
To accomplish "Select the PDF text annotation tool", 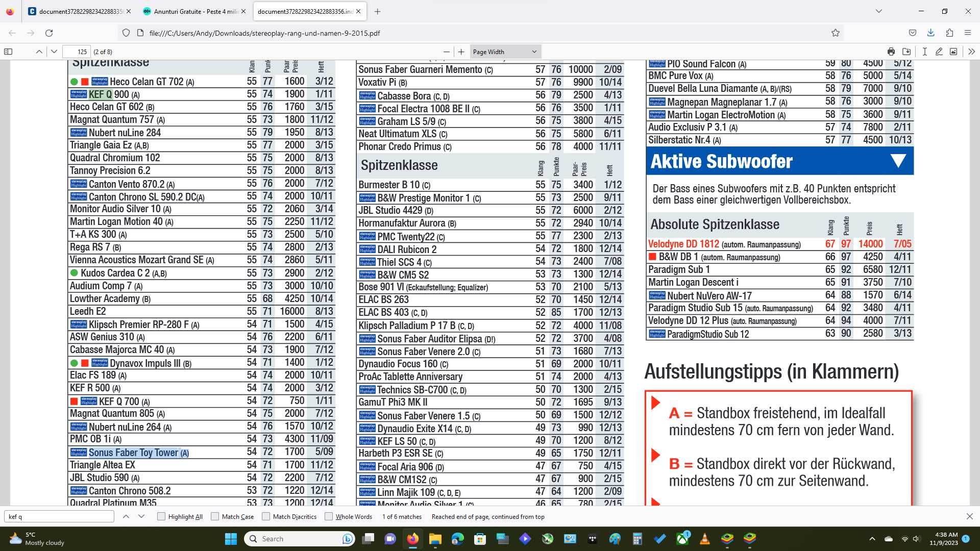I will click(924, 52).
